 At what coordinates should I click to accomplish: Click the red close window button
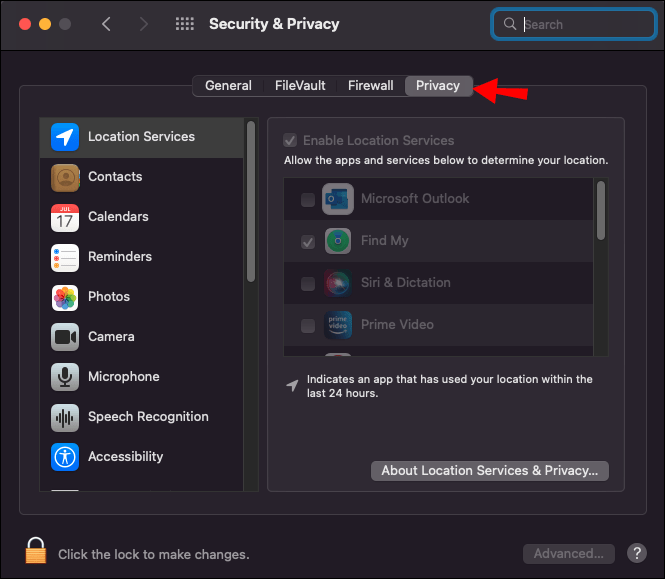coord(25,24)
